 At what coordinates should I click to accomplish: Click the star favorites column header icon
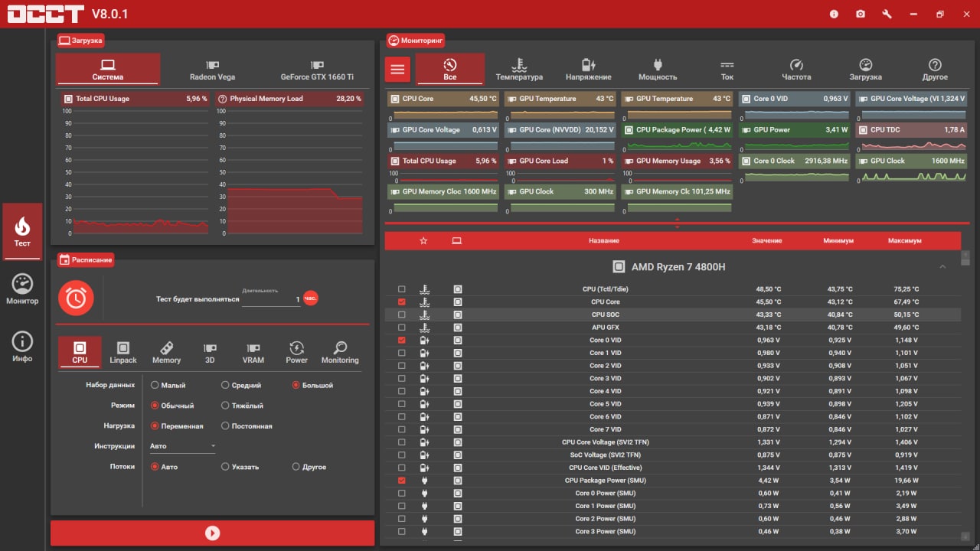click(x=423, y=240)
